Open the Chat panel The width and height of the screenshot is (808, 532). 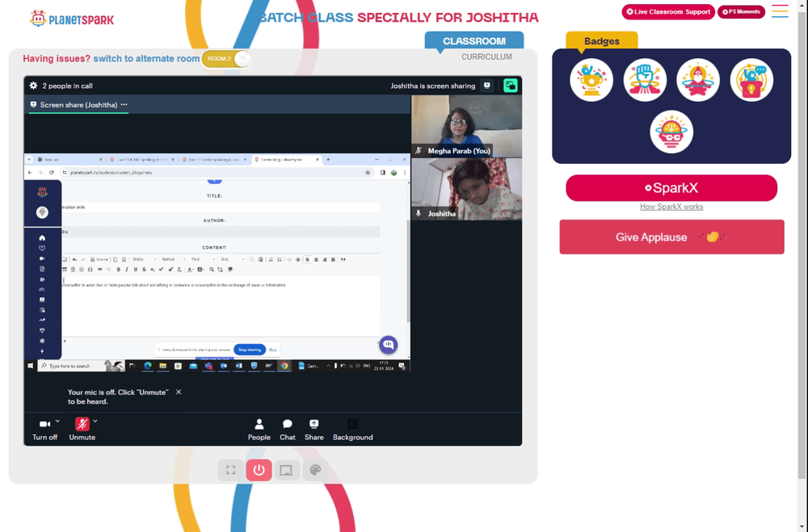click(x=288, y=429)
